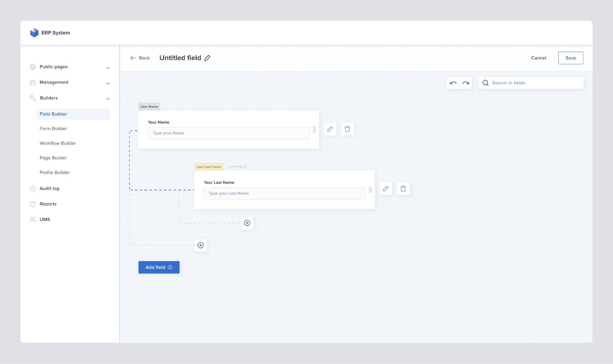The width and height of the screenshot is (613, 364).
Task: Open the Workflow Builder
Action: coord(57,143)
